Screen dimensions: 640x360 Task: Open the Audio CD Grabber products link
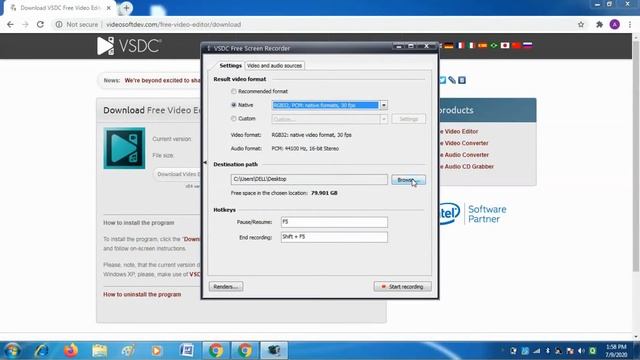click(x=467, y=167)
